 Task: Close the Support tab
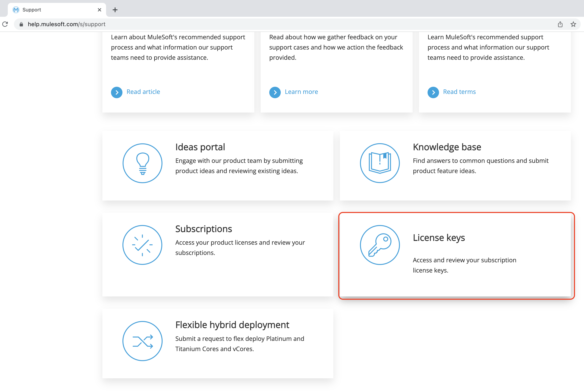coord(99,10)
